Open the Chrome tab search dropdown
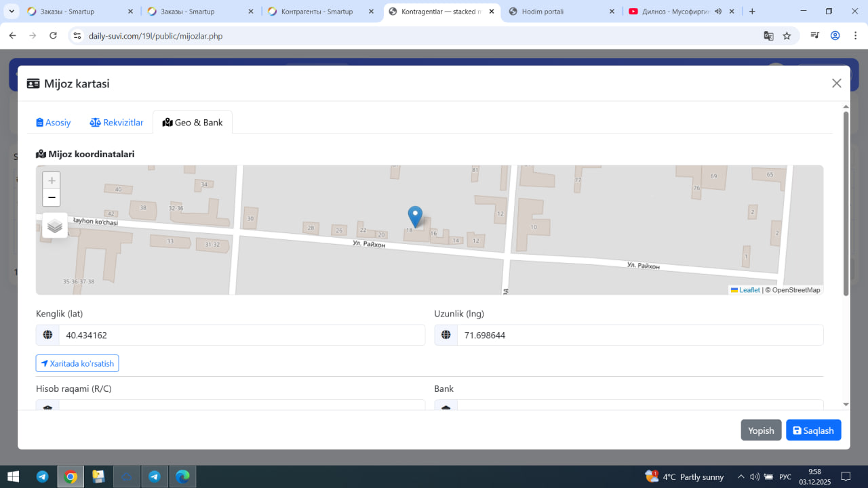 pyautogui.click(x=12, y=12)
